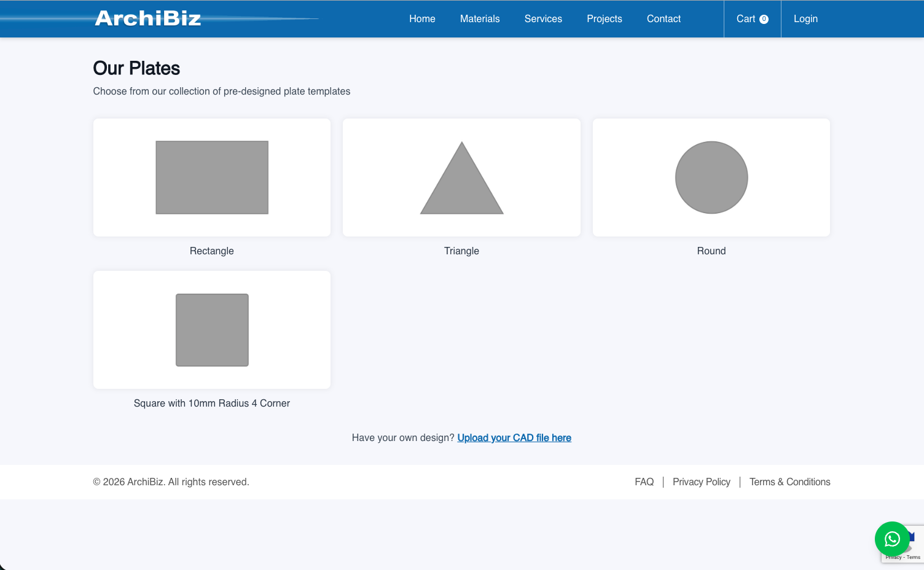Select the Round plate shape
This screenshot has width=924, height=570.
click(x=711, y=178)
